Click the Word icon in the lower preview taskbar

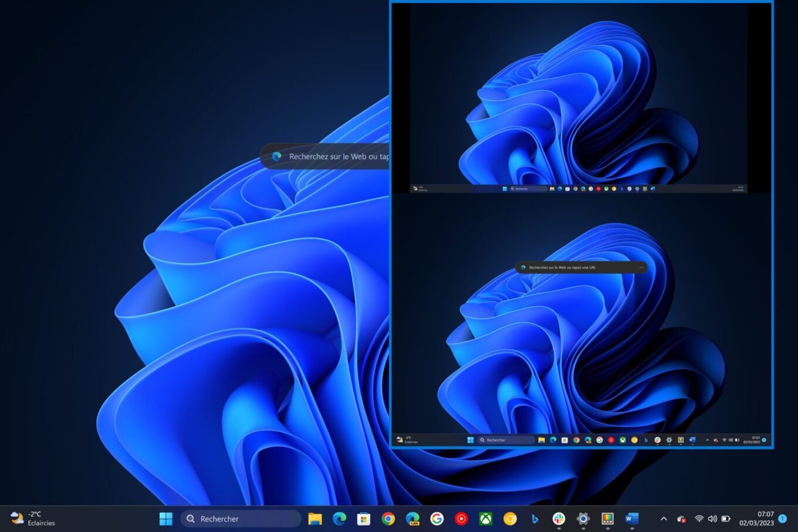[x=692, y=440]
